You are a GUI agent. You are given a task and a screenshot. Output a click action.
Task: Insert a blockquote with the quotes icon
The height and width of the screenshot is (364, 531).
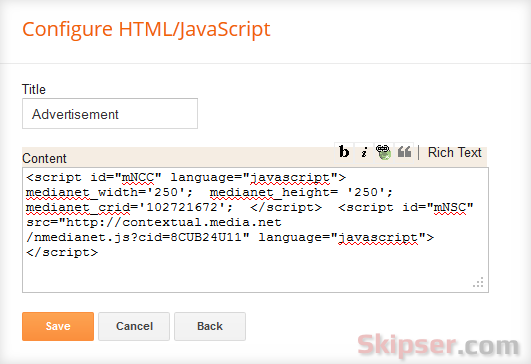coord(404,152)
